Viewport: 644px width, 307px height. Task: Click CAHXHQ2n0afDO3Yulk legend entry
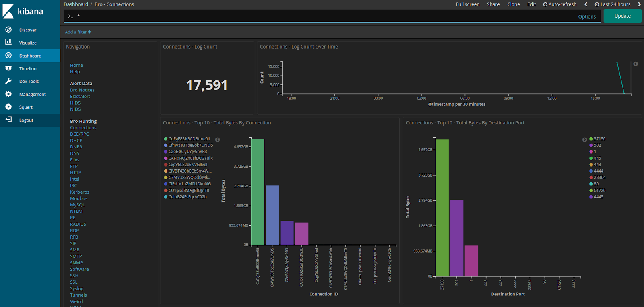[188, 158]
